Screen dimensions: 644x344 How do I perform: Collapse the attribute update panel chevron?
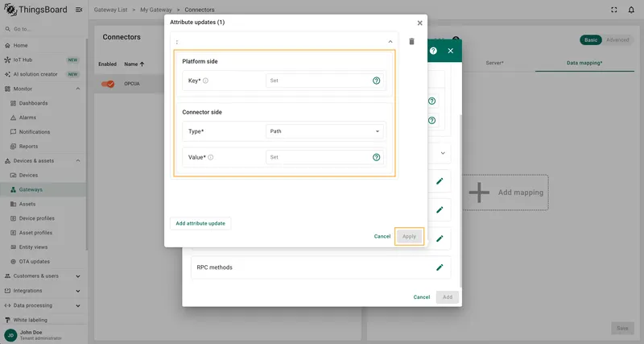pos(390,42)
